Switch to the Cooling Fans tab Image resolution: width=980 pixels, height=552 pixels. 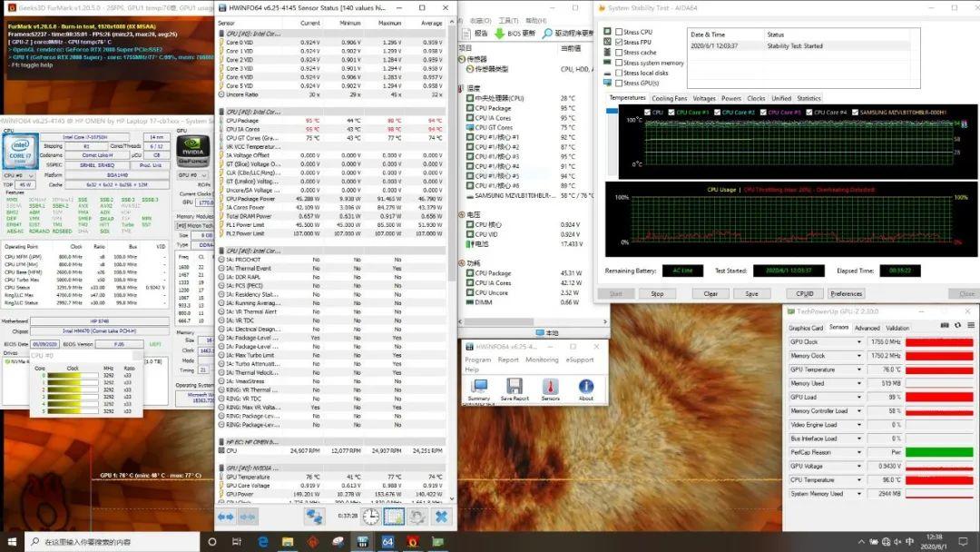click(669, 98)
